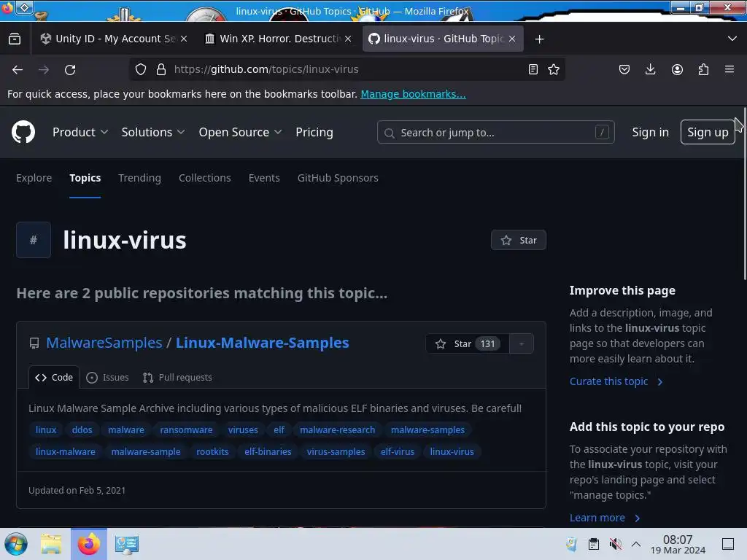747x560 pixels.
Task: Open a new tab with the plus button
Action: (539, 39)
